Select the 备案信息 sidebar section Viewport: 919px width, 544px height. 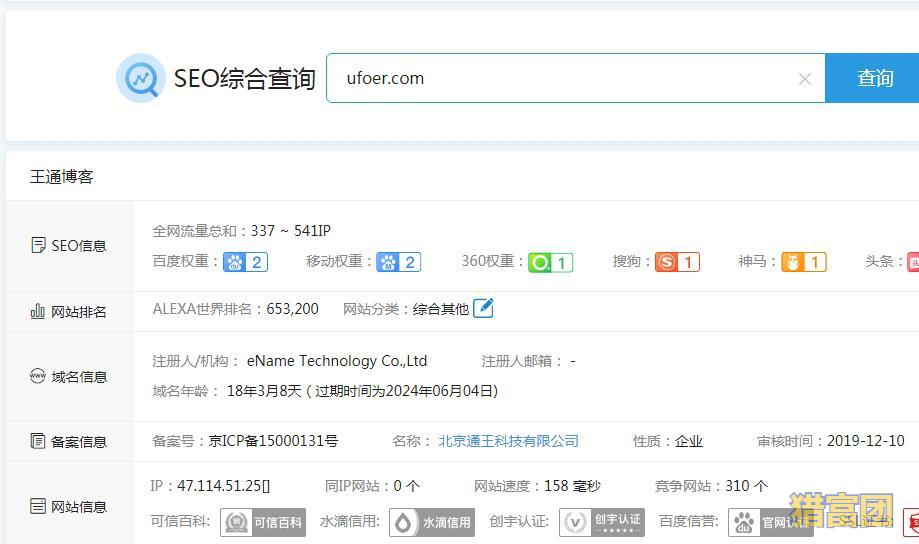(x=69, y=441)
